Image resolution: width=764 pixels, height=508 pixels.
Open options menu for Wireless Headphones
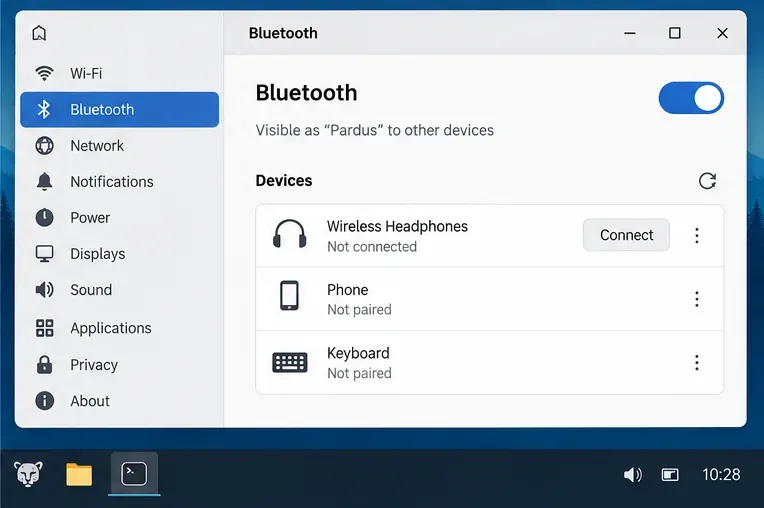pyautogui.click(x=697, y=236)
